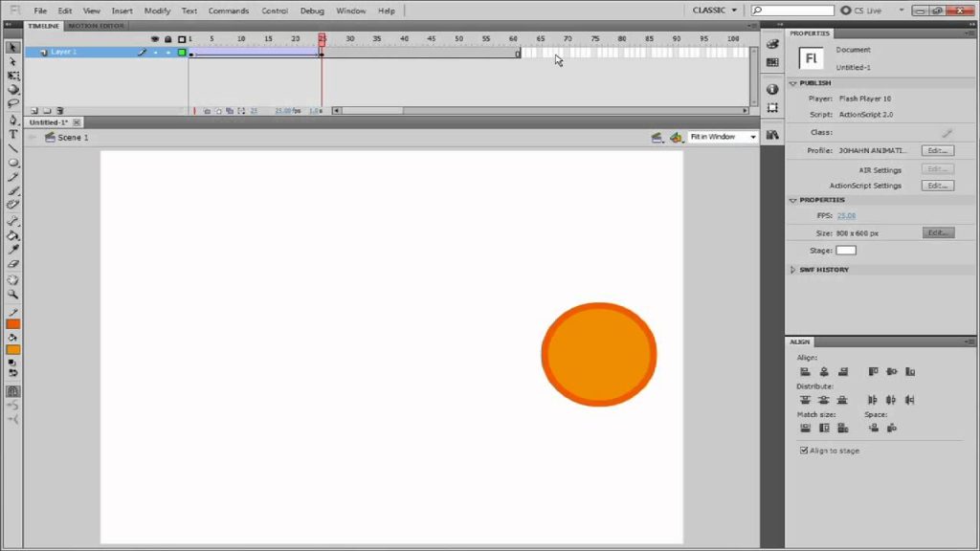Open the Modify menu
Image resolution: width=980 pixels, height=551 pixels.
click(x=158, y=11)
